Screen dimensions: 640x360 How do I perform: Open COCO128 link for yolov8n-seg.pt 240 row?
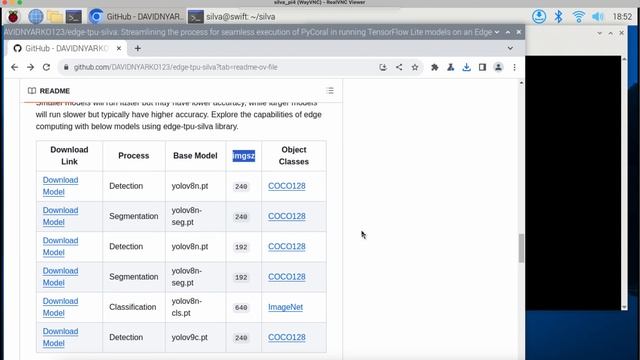pyautogui.click(x=287, y=216)
